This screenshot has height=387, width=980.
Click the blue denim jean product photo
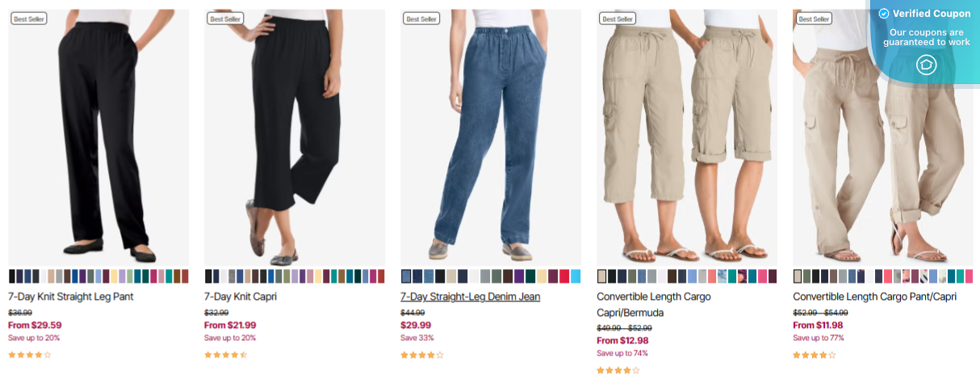pyautogui.click(x=491, y=137)
